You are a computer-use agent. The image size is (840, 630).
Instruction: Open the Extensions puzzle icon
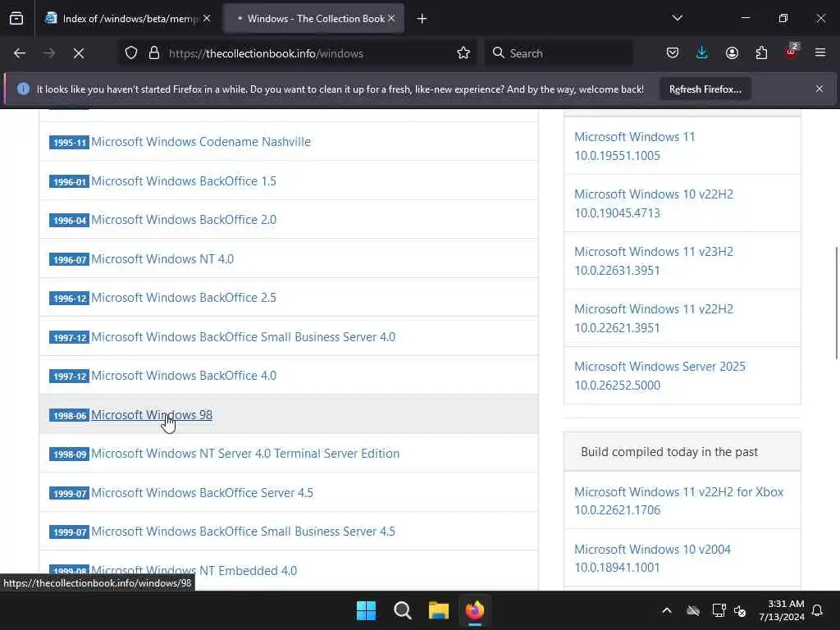point(761,53)
